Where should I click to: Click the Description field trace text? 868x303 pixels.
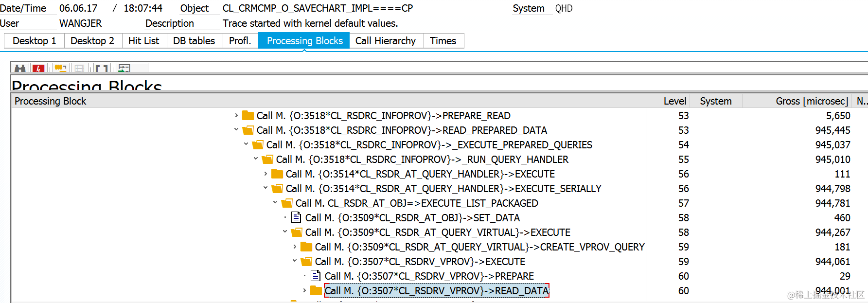310,23
